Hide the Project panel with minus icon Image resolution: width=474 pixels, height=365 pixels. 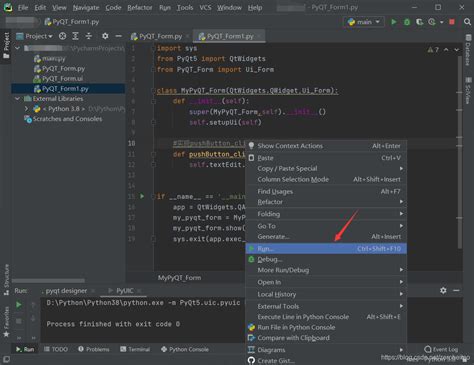click(118, 36)
